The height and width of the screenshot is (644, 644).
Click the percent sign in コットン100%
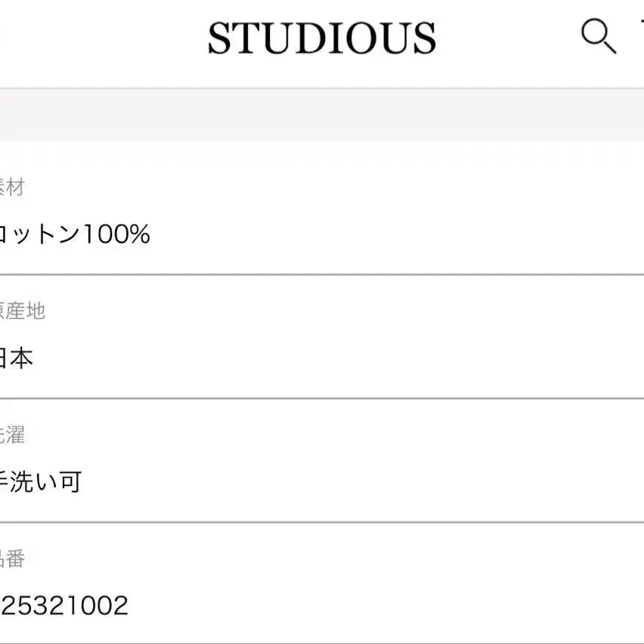click(x=139, y=234)
